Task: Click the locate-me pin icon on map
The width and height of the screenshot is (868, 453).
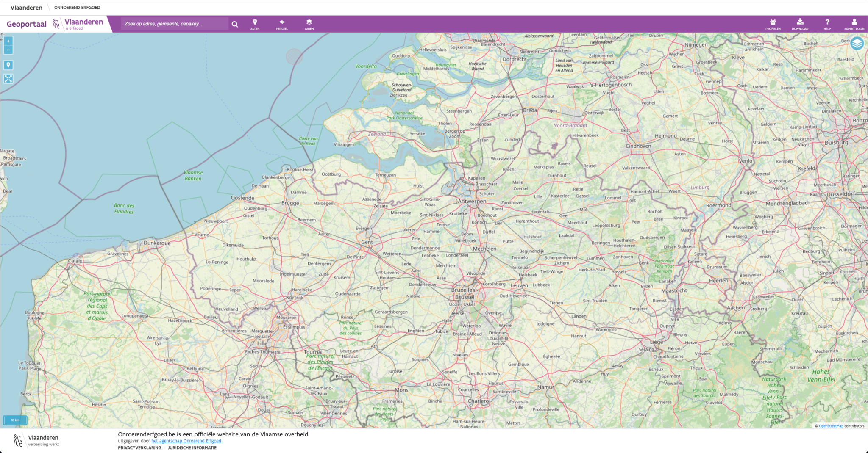Action: point(8,65)
